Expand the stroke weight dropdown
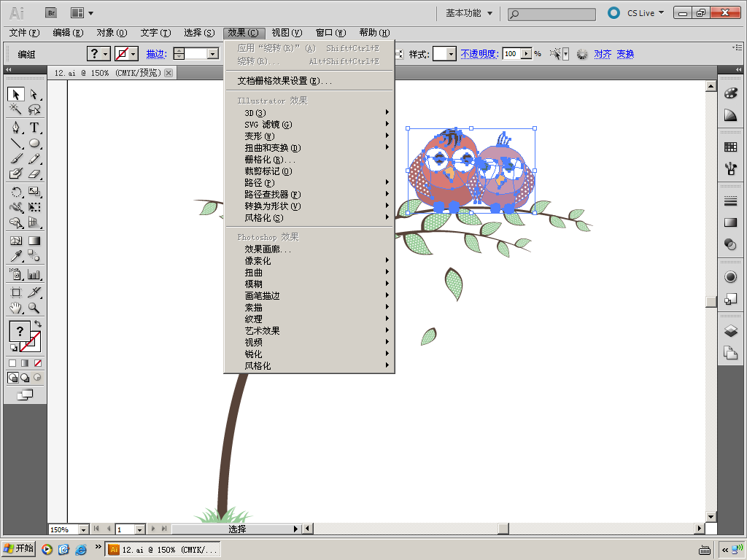This screenshot has width=747, height=560. pyautogui.click(x=213, y=54)
